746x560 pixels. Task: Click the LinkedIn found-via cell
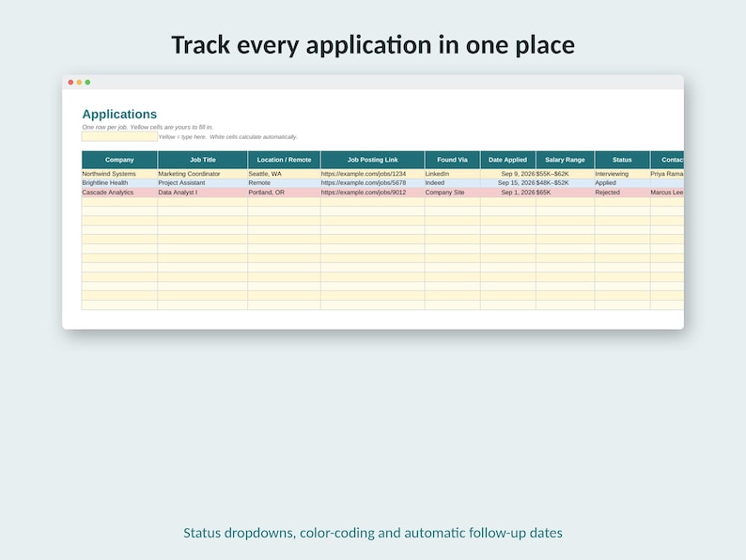click(x=453, y=174)
